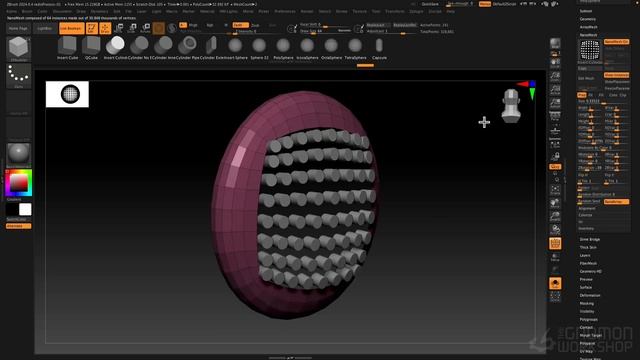Toggle the Show Placement button
Image resolution: width=640 pixels, height=360 pixels.
pos(616,82)
